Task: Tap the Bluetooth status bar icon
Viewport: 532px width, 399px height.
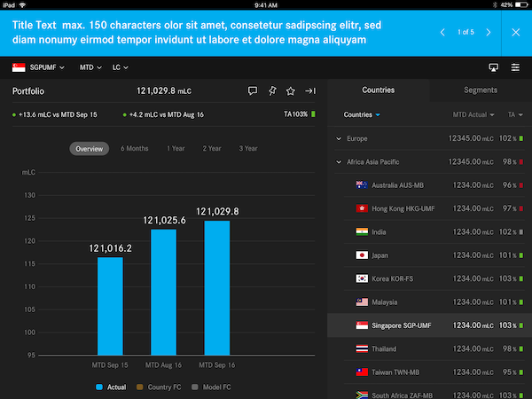Action: pos(495,5)
